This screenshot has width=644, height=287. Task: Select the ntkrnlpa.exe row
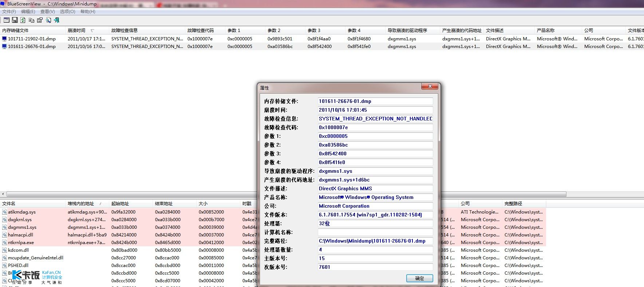coord(273,242)
